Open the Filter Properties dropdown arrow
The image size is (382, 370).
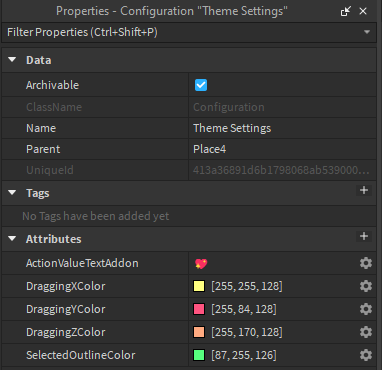pos(367,32)
